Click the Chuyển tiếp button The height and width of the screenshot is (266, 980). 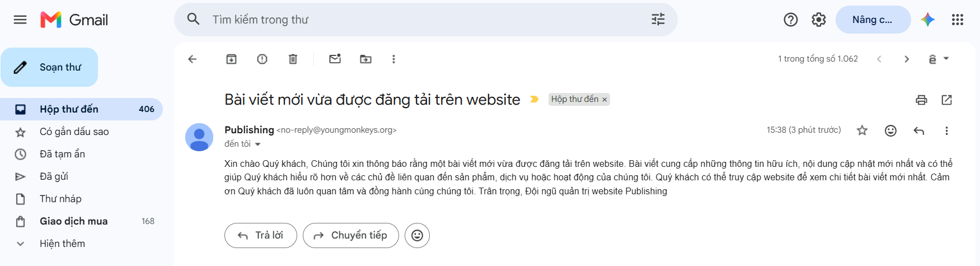tap(351, 235)
